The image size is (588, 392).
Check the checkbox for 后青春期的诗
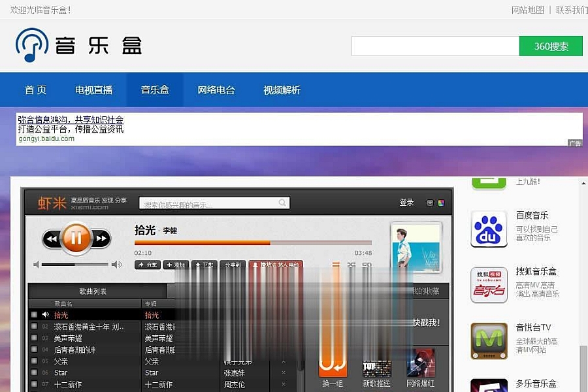click(x=34, y=350)
